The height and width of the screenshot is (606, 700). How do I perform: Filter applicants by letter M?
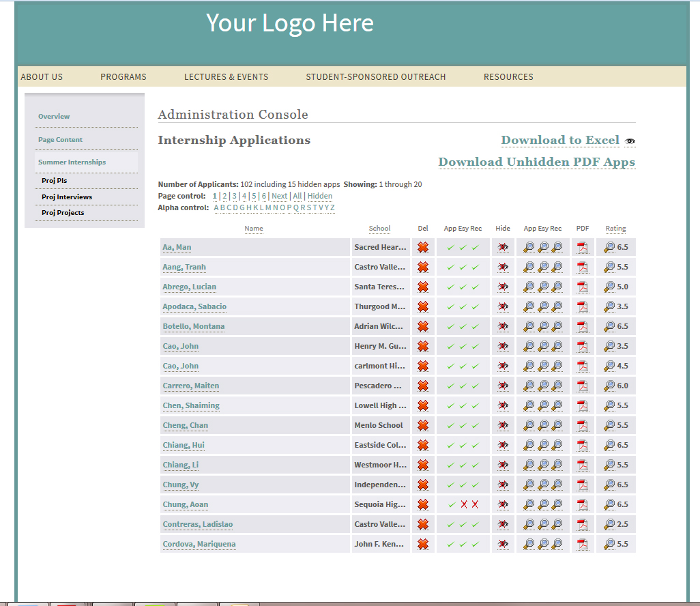pyautogui.click(x=268, y=207)
